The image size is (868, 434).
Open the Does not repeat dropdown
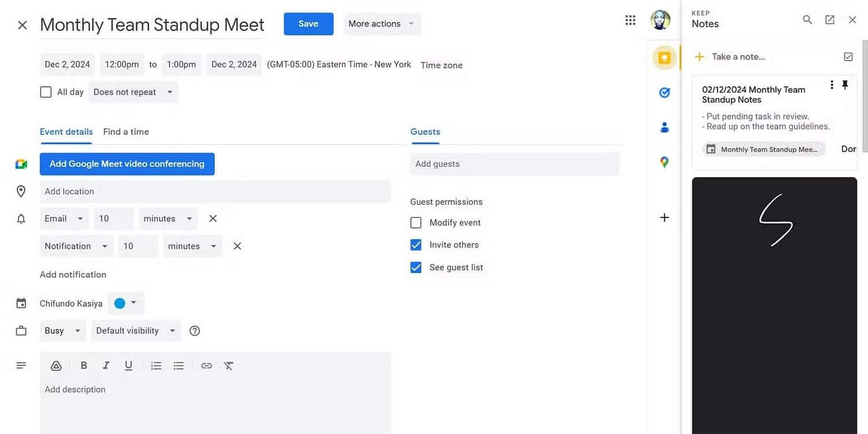(133, 91)
